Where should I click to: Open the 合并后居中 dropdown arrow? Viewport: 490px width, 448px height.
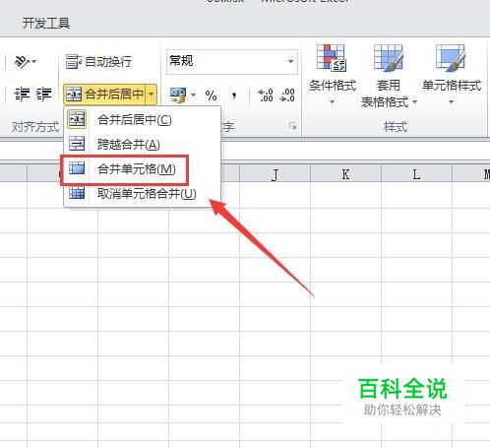(152, 95)
